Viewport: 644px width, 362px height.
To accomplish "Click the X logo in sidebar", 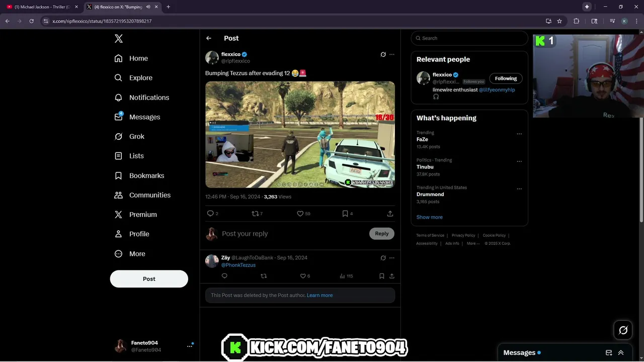I will click(118, 39).
